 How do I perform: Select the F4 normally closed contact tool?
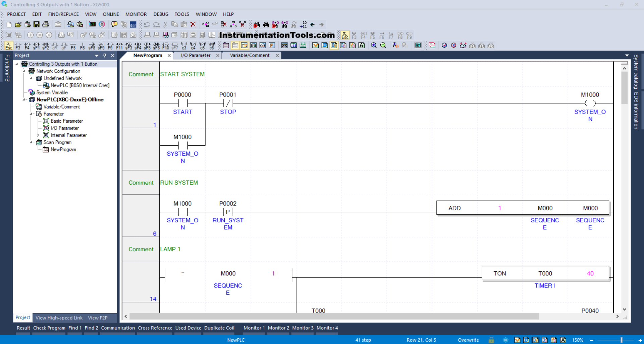tap(27, 46)
